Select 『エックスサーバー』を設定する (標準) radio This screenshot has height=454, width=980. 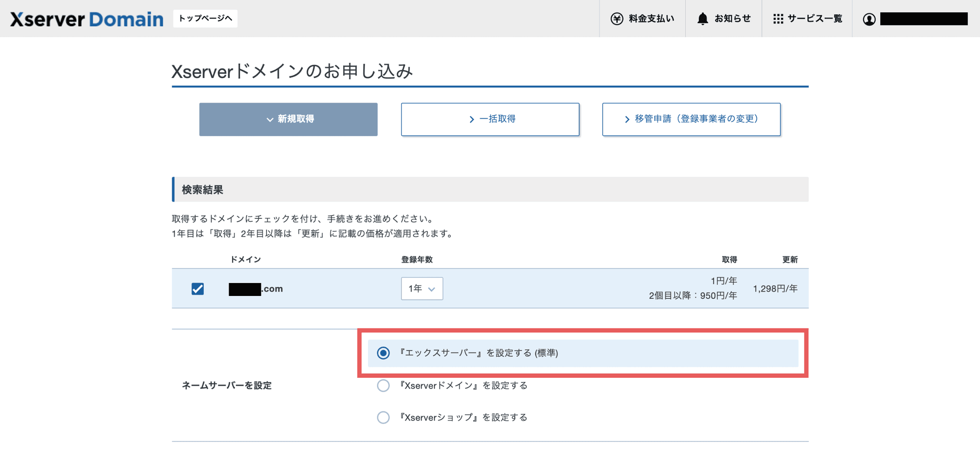tap(383, 353)
